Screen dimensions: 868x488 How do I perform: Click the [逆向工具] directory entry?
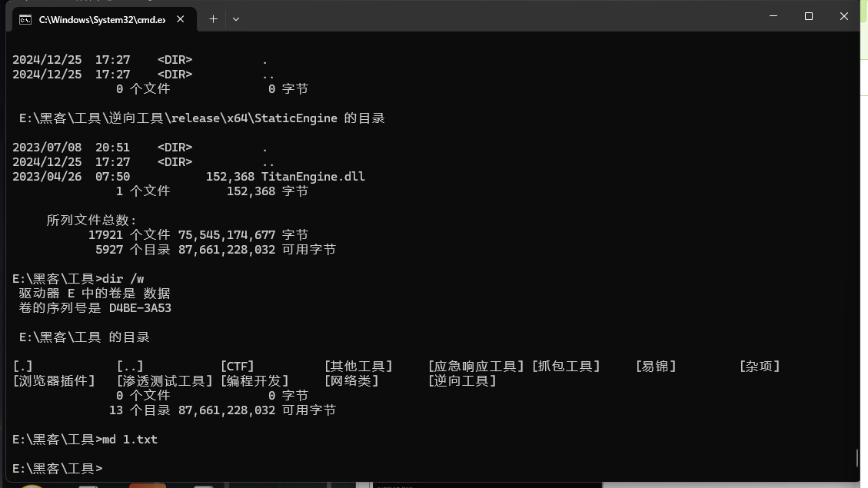coord(461,381)
